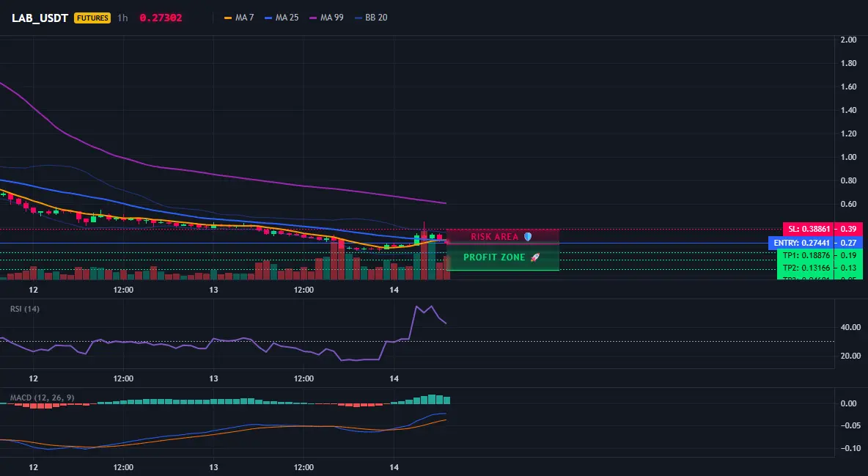868x476 pixels.
Task: Click the 0.27302 current price value
Action: pyautogui.click(x=161, y=18)
